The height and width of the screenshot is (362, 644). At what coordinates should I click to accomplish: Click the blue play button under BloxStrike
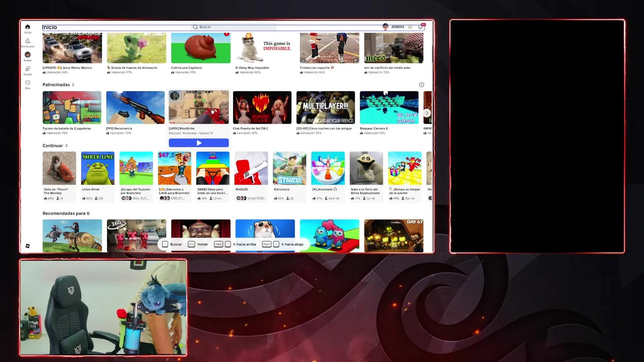coord(199,143)
